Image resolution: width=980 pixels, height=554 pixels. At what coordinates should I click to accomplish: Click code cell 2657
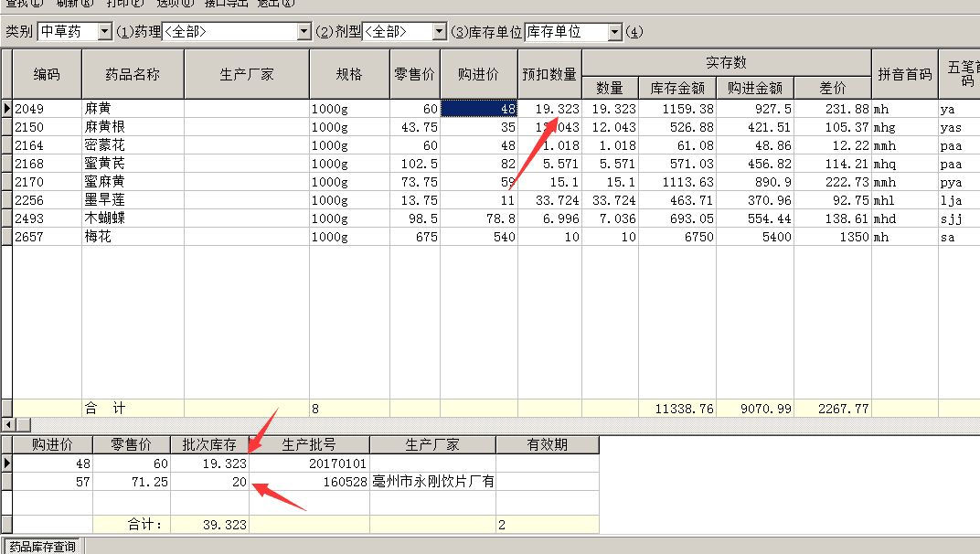pyautogui.click(x=47, y=237)
